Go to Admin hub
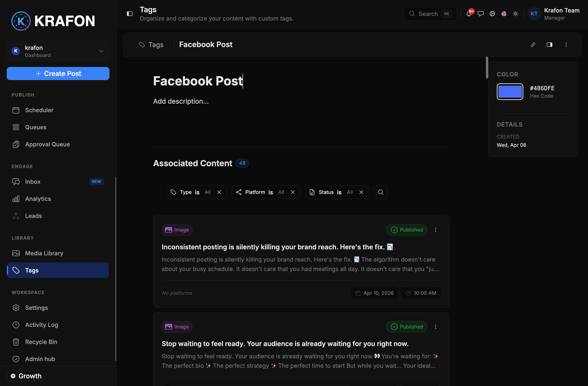Image resolution: width=588 pixels, height=386 pixels. click(58, 359)
